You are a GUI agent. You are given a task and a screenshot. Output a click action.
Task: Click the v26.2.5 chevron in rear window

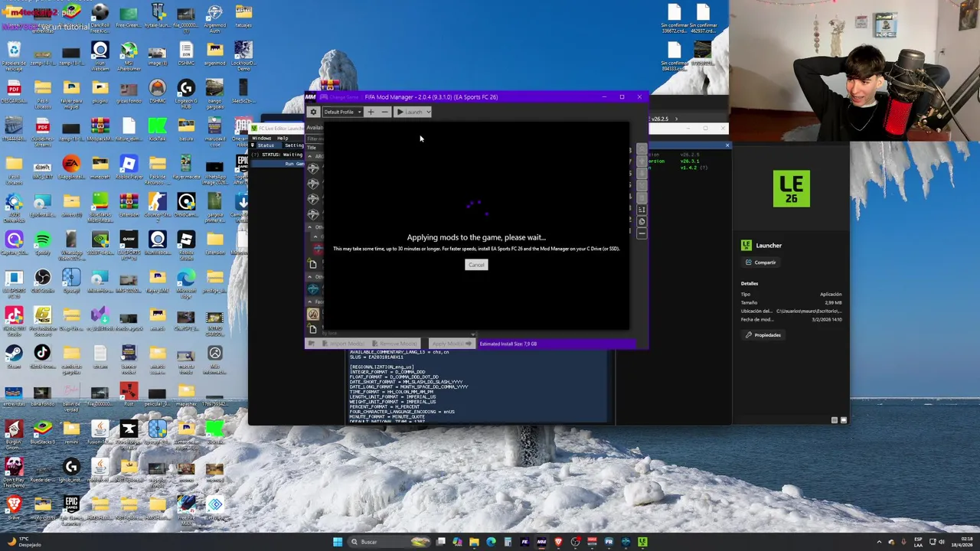pyautogui.click(x=676, y=119)
